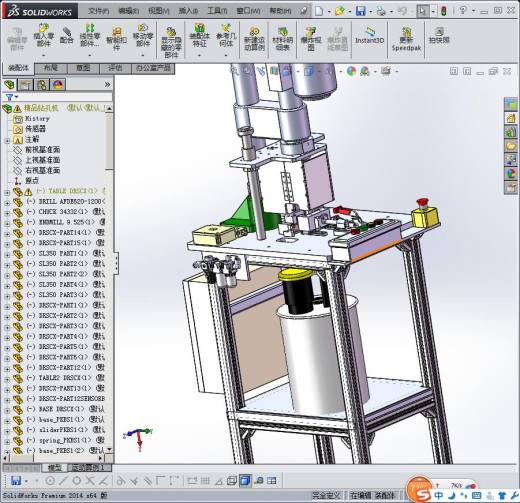Viewport: 520px width, 503px height.
Task: Select 前视基准面 plane in the tree
Action: coord(43,150)
